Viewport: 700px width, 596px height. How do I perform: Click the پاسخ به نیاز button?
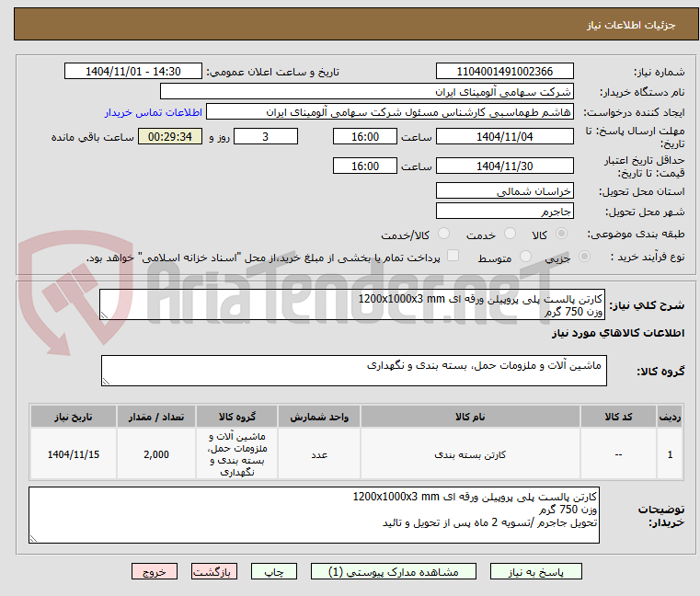535,571
